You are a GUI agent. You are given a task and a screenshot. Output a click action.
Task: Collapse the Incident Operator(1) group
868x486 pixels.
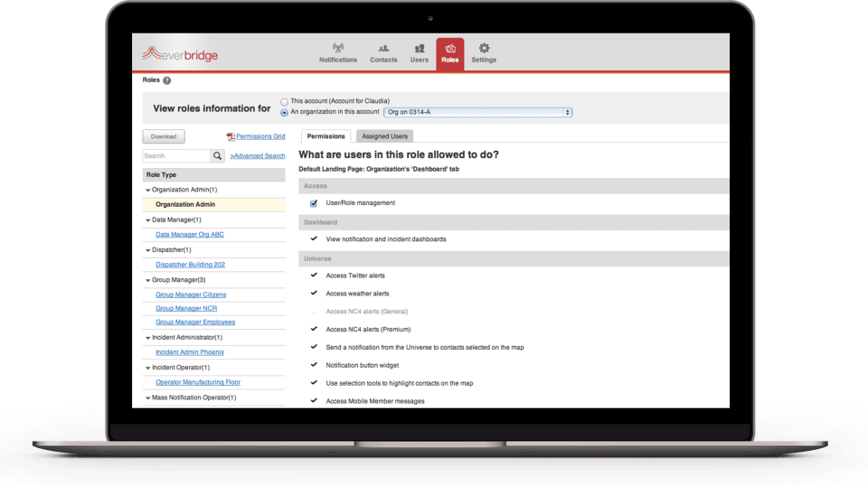pyautogui.click(x=147, y=368)
